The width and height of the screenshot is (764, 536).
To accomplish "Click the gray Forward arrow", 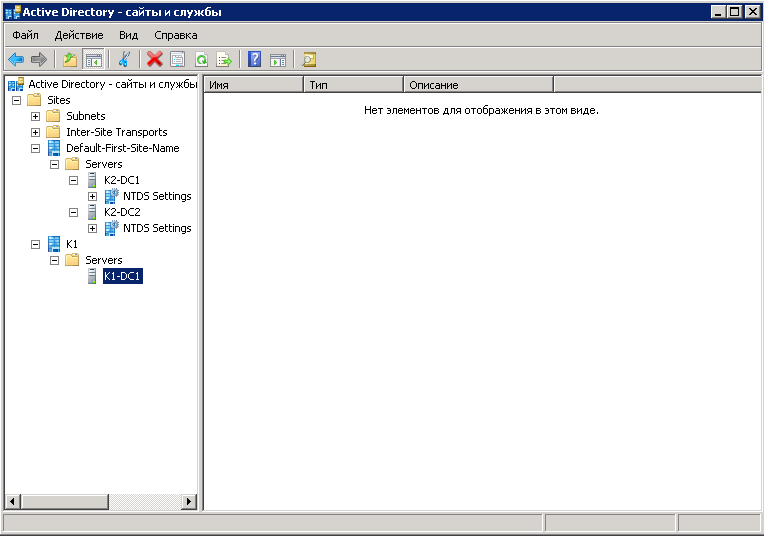I will point(38,59).
